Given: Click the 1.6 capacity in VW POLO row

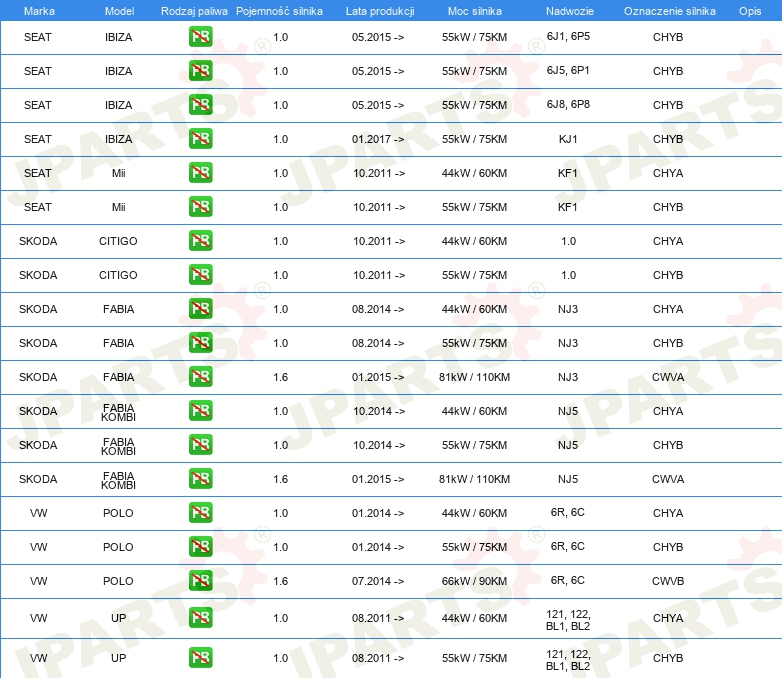Looking at the screenshot, I should pos(281,581).
